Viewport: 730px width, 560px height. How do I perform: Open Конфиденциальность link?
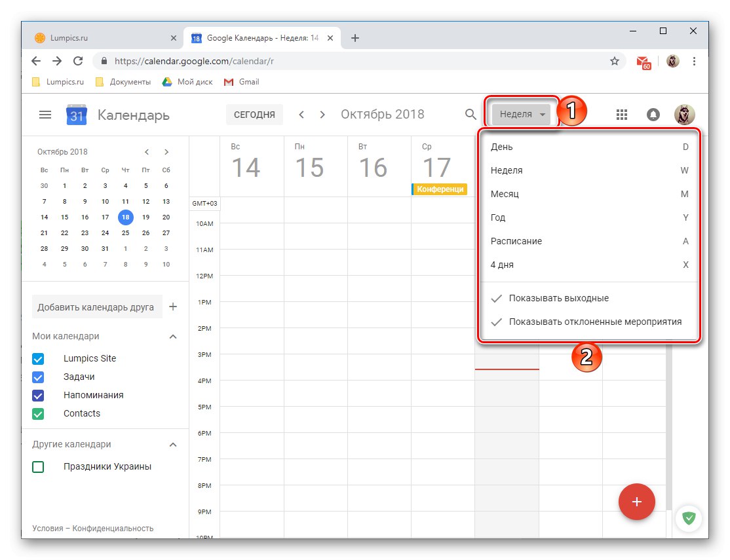coord(113,529)
